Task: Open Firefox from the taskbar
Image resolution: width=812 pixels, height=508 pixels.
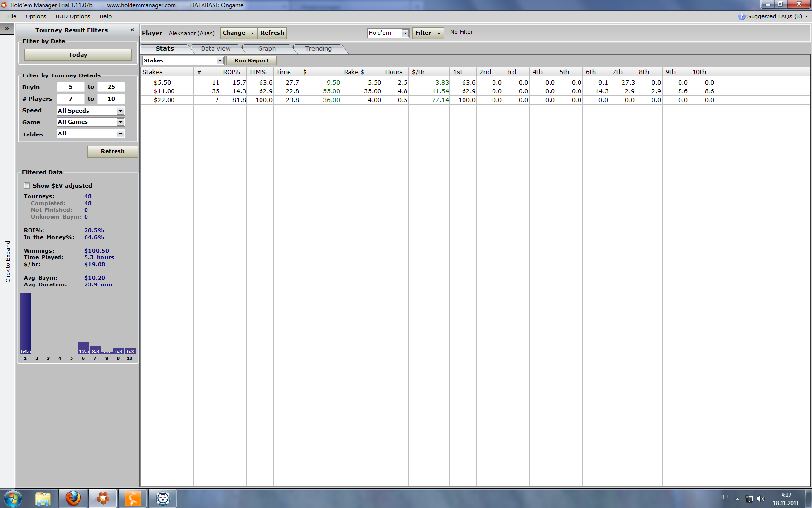Action: pyautogui.click(x=73, y=498)
